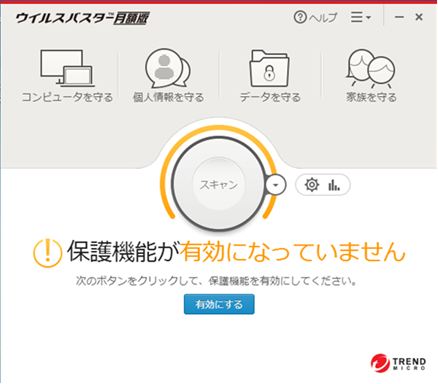
Task: Expand the hamburger menu dropdown
Action: click(361, 17)
